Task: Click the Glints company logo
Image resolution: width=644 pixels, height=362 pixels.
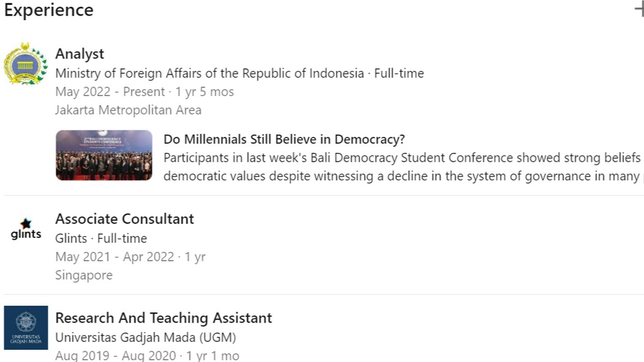Action: [26, 229]
